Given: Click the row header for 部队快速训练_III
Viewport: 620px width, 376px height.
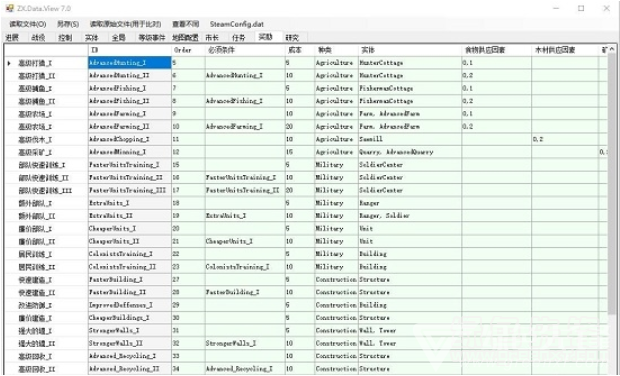Looking at the screenshot, I should click(46, 190).
